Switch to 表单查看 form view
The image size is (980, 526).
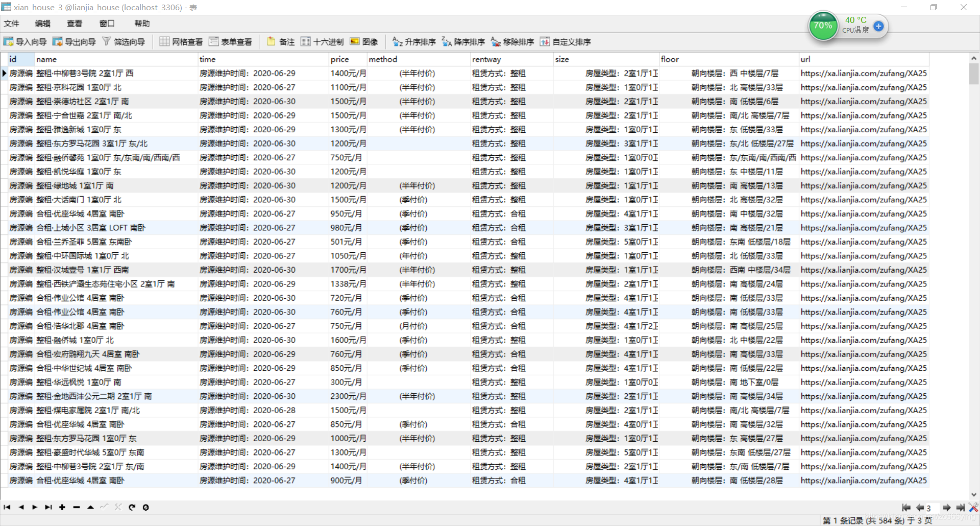coord(230,42)
